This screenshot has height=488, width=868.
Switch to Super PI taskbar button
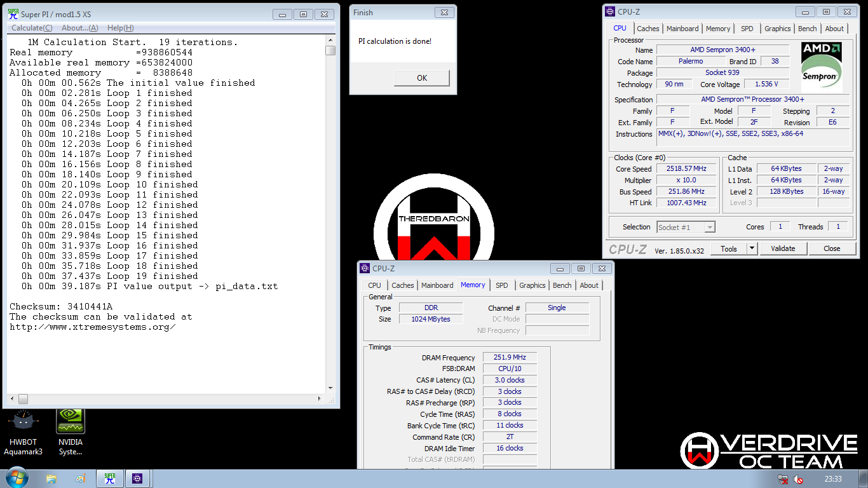(110, 478)
